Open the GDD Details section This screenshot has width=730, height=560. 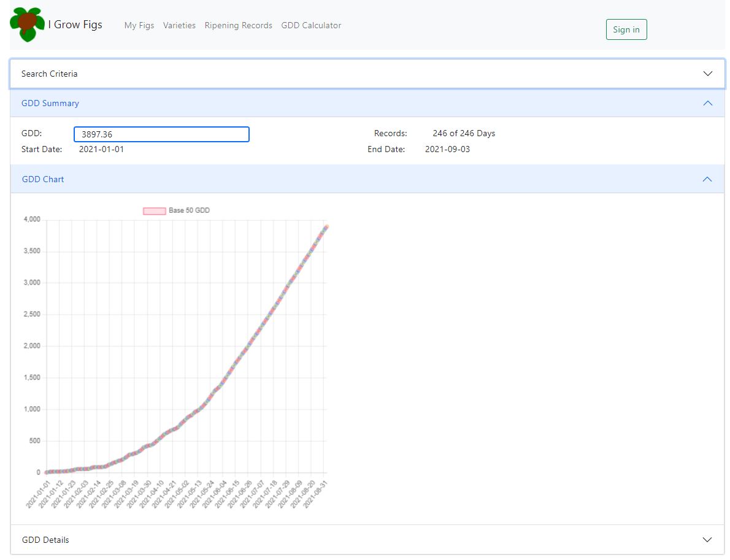(x=708, y=539)
